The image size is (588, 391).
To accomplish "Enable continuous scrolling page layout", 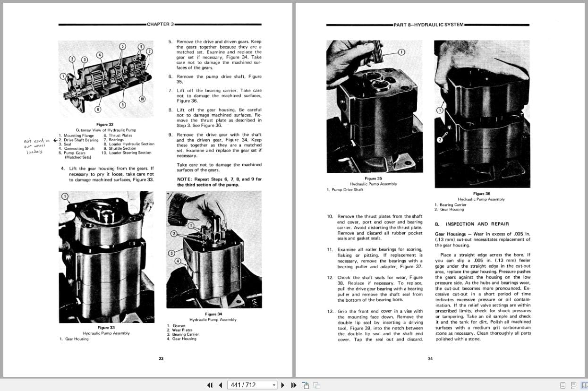I will point(574,385).
